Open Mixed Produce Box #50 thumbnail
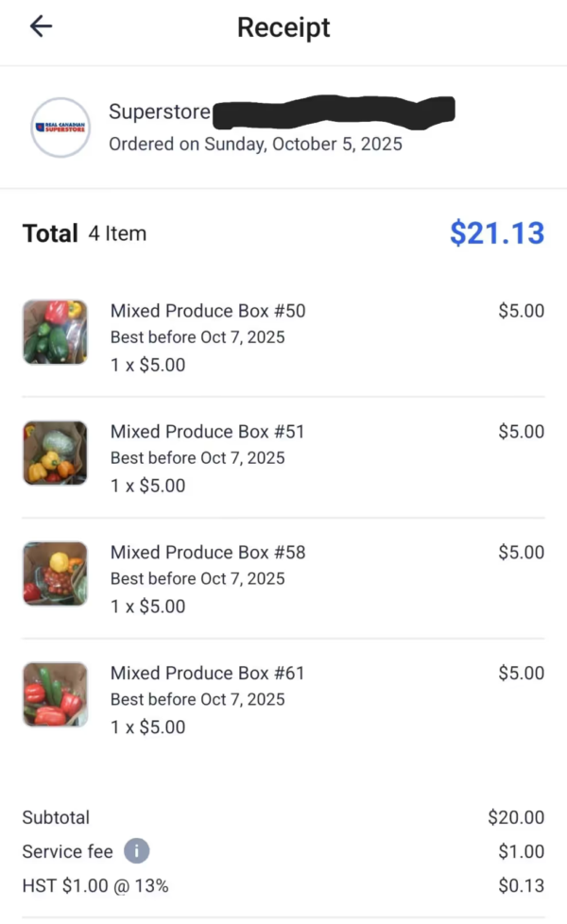This screenshot has width=567, height=924. [55, 332]
